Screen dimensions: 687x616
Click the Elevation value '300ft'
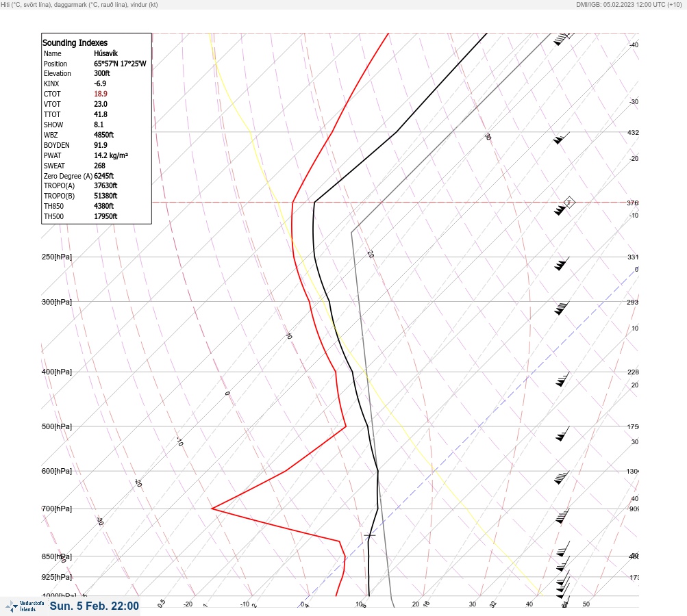pyautogui.click(x=101, y=73)
